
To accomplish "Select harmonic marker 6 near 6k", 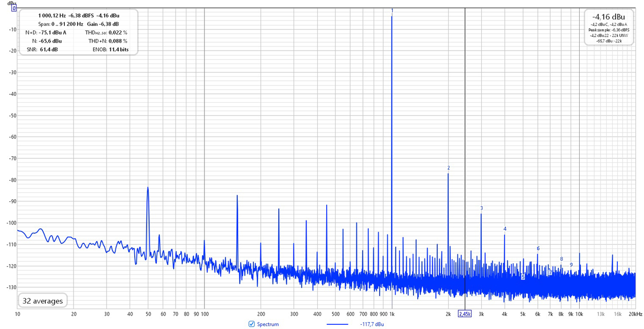I will [538, 248].
